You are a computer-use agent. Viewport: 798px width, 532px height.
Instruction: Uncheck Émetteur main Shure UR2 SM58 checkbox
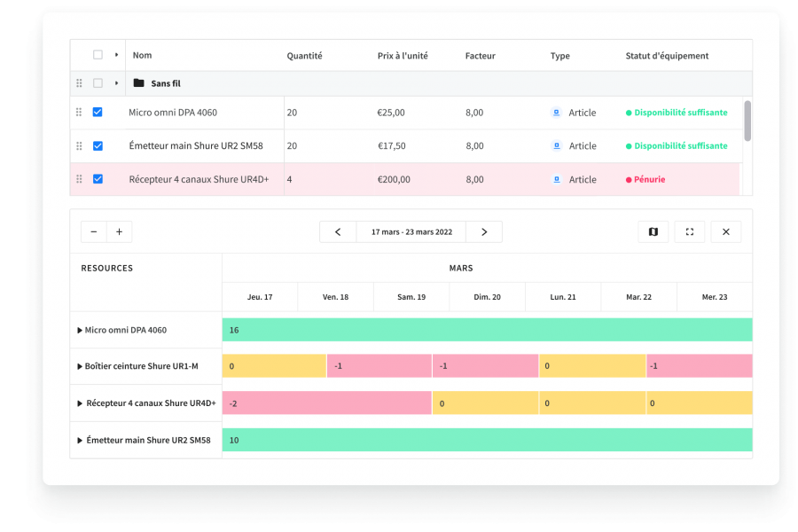pos(98,146)
